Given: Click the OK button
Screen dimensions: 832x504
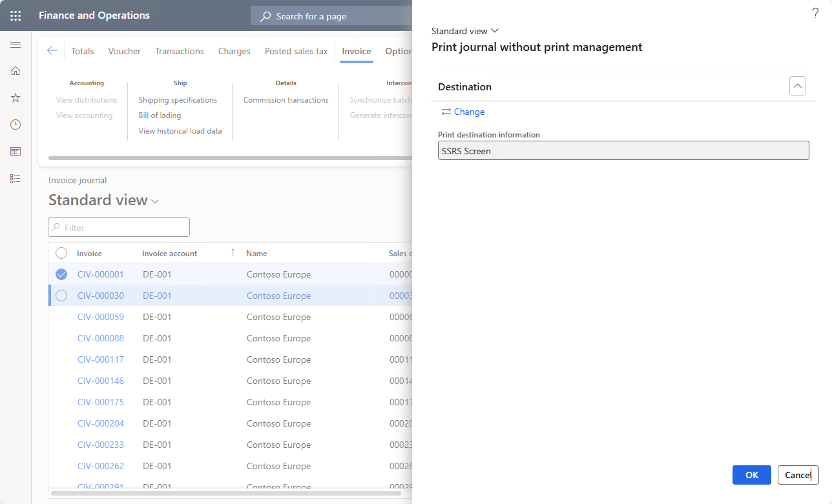Looking at the screenshot, I should [751, 475].
